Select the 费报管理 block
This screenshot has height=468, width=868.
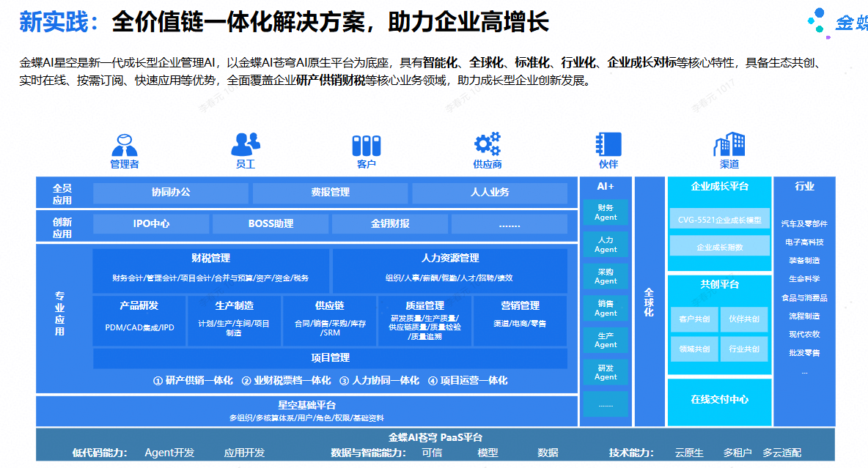pos(330,193)
